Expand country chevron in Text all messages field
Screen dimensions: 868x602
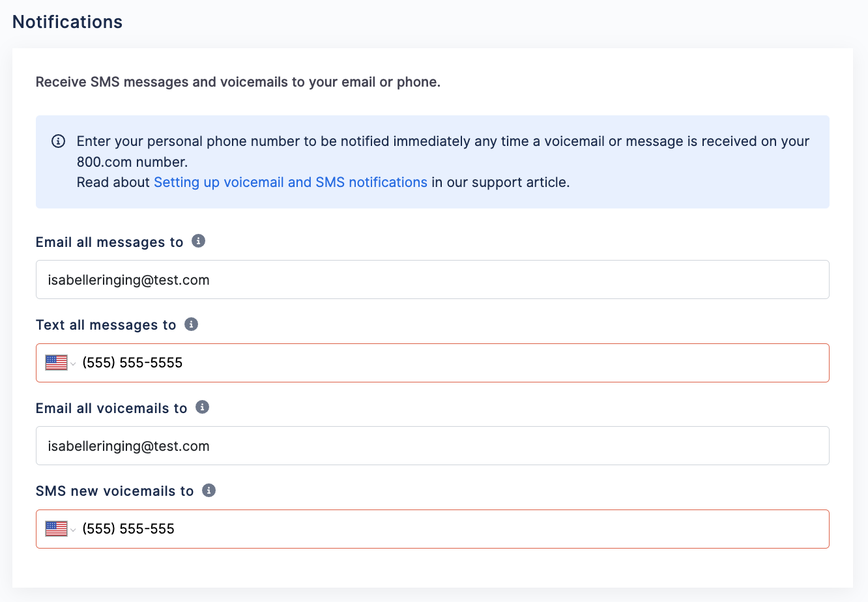(73, 364)
